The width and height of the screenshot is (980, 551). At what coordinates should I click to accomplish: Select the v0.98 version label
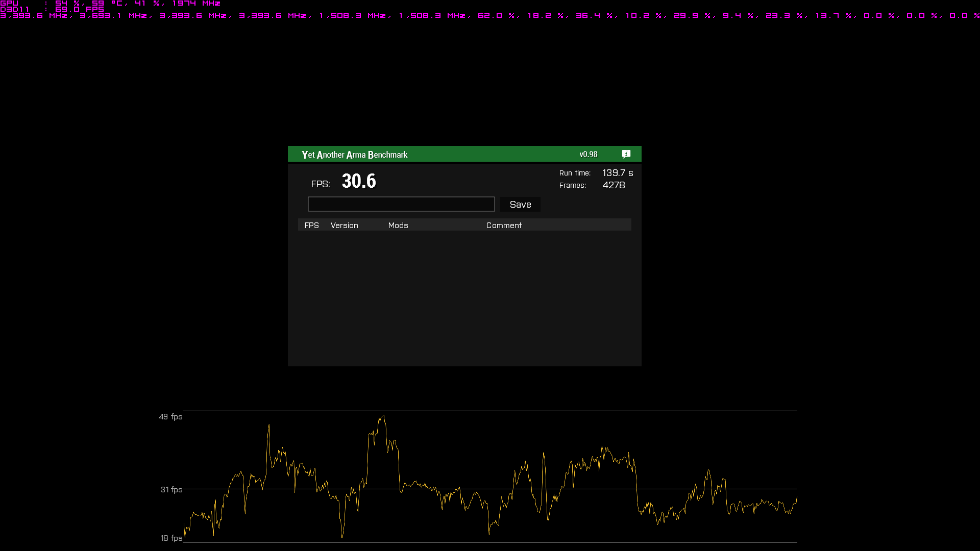[588, 155]
